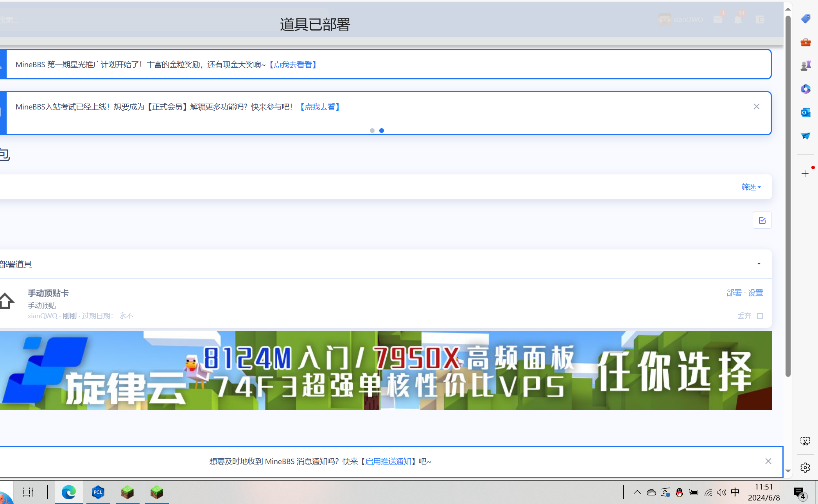Open the red toolbox icon in sidebar
Image resolution: width=818 pixels, height=504 pixels.
[805, 42]
